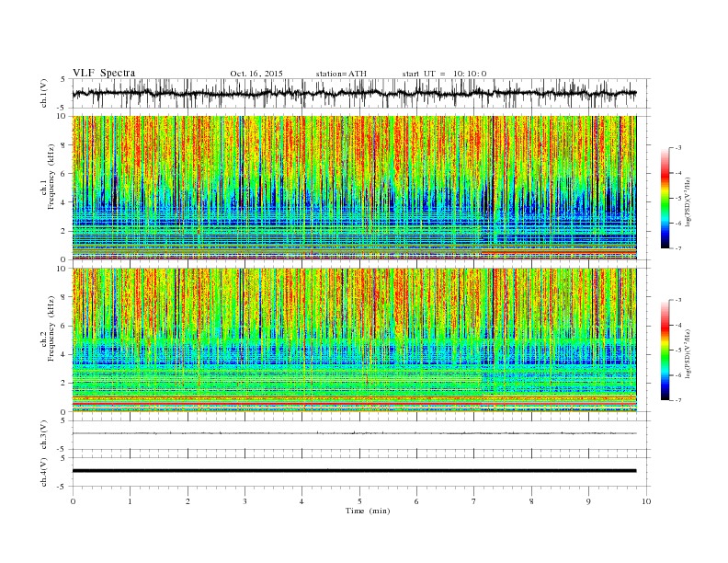Select the "Time (min)" axis label

coord(368,511)
